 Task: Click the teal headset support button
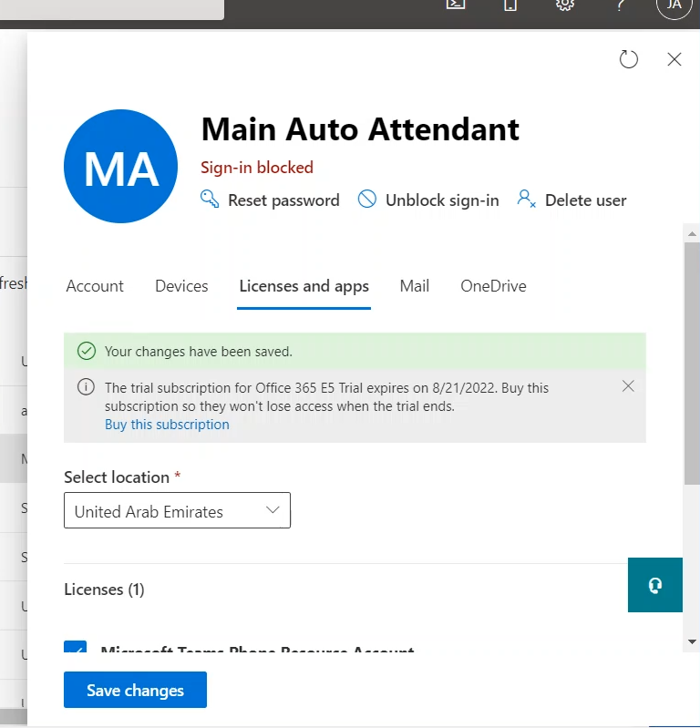[654, 585]
